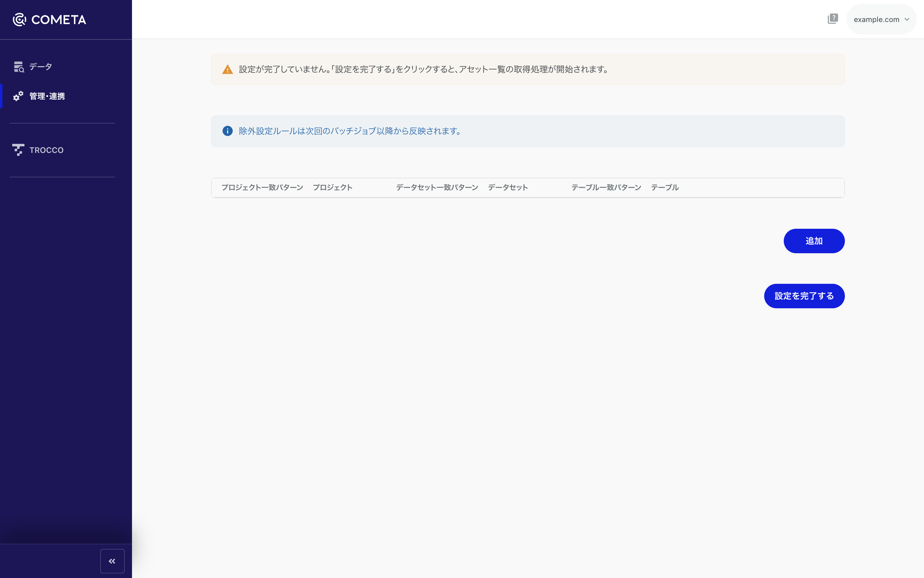Image resolution: width=924 pixels, height=578 pixels.
Task: Collapse the sidebar with double-chevron button
Action: [x=112, y=561]
